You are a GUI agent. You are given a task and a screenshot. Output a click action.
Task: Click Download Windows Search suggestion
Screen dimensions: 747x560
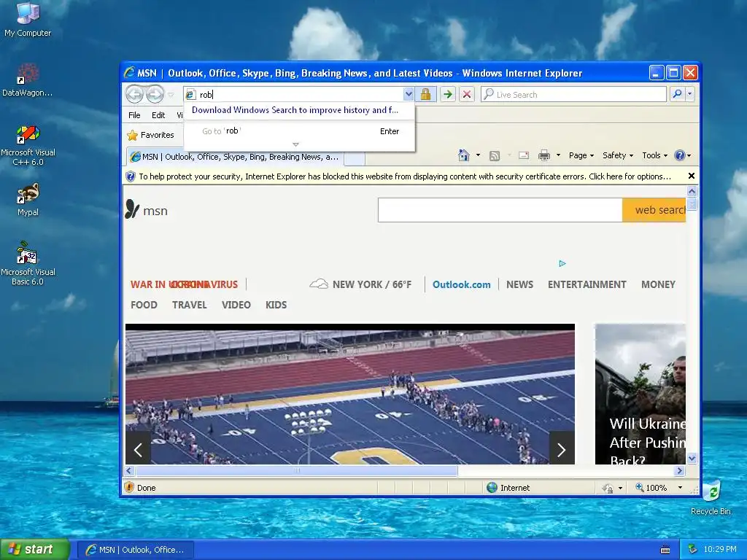[295, 110]
